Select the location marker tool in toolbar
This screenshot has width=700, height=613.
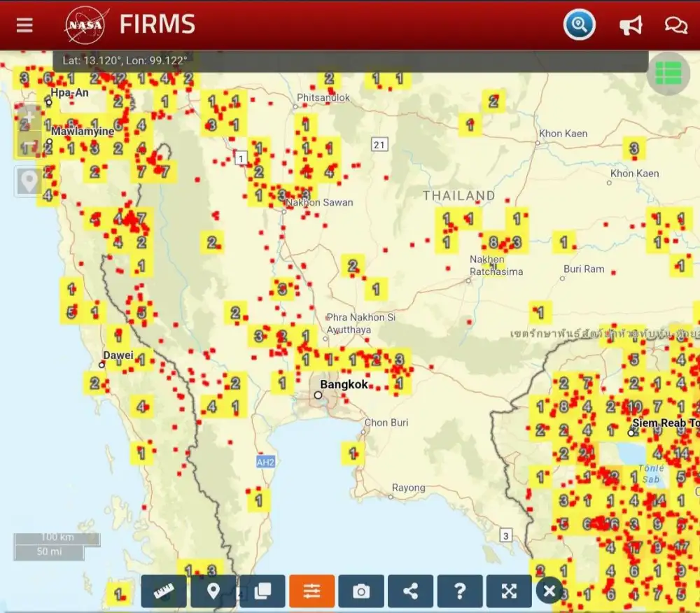coord(213,591)
